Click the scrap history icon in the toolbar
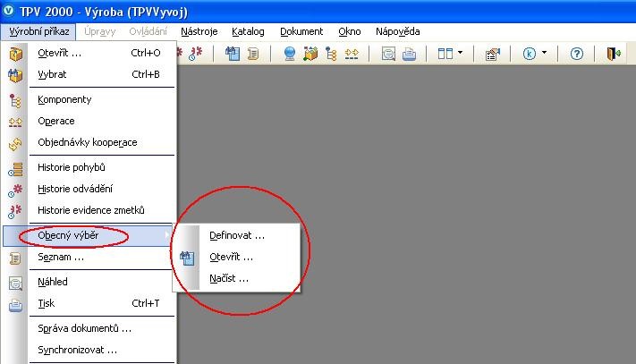Screen dimensions: 636x364 coord(196,54)
